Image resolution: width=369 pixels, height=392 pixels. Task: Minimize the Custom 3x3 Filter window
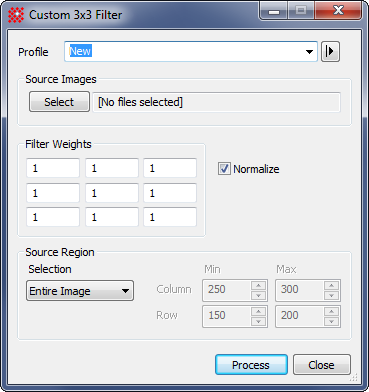(x=274, y=12)
